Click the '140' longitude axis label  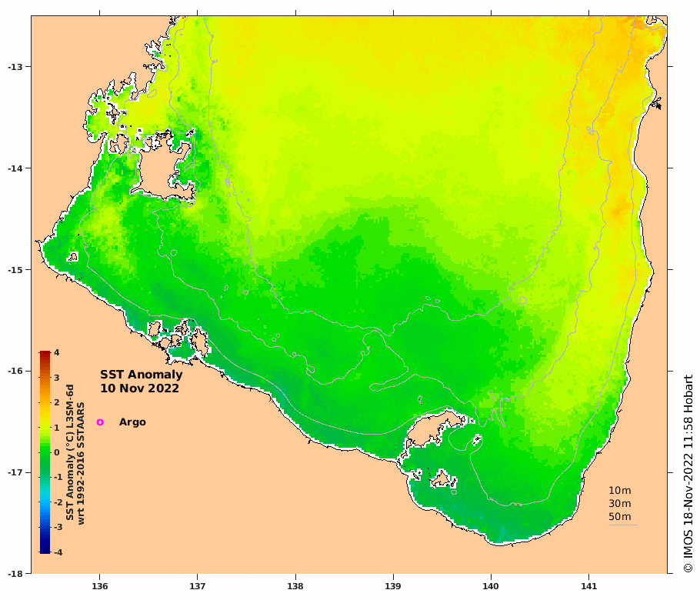point(491,586)
